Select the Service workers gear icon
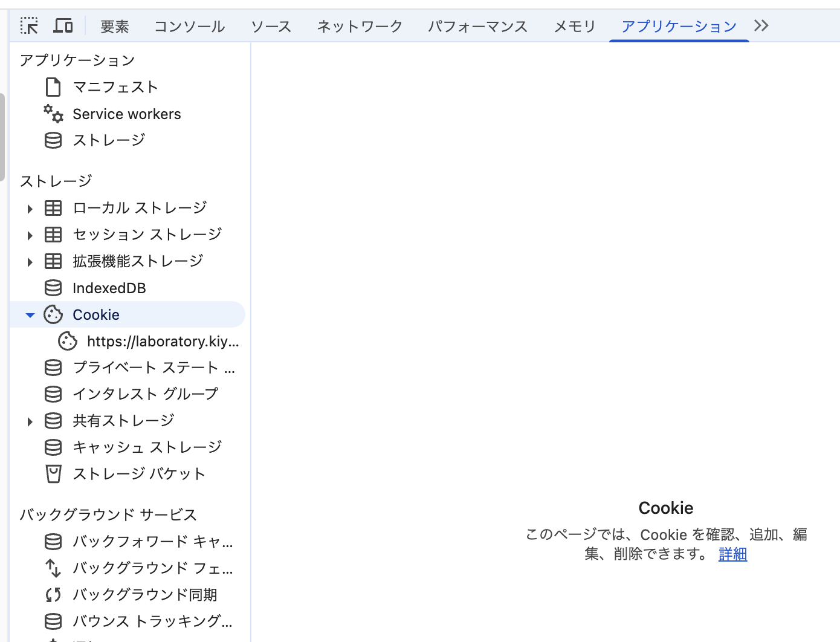The image size is (840, 642). (53, 114)
